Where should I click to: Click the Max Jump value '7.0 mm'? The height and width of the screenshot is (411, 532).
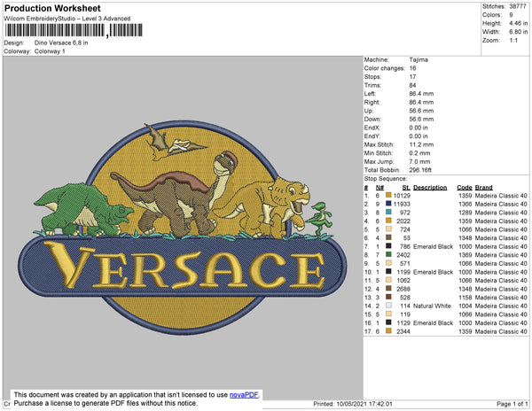[x=419, y=161]
